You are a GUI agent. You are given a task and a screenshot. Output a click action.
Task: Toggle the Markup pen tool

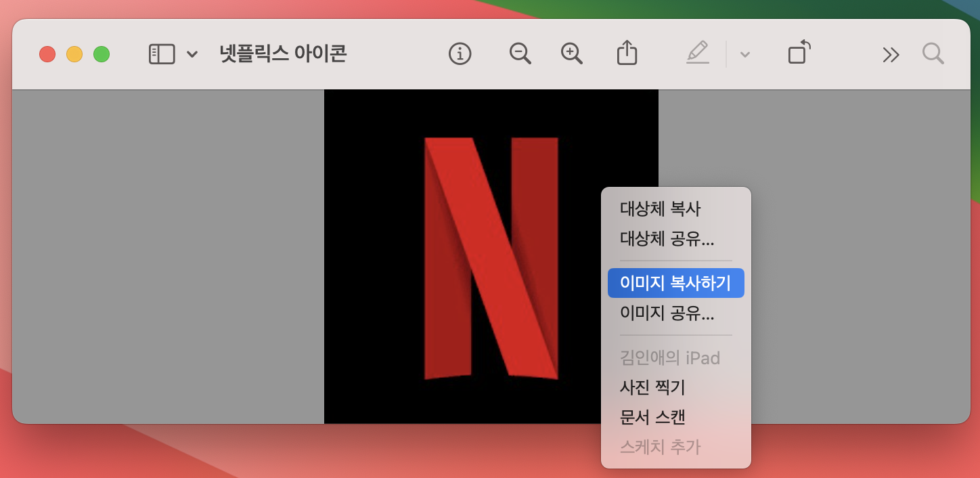[x=698, y=53]
